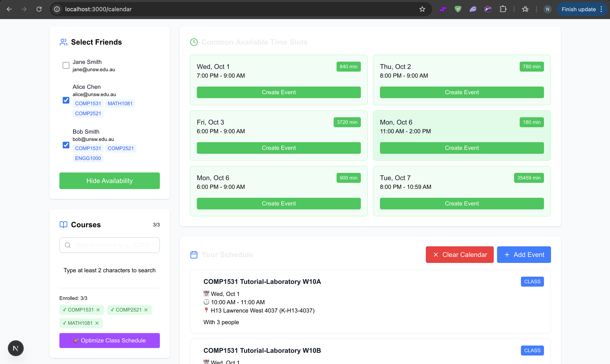Create event for Mon, Oct 6 11:00 AM slot
Screen dimensions: 610x364
pyautogui.click(x=462, y=148)
